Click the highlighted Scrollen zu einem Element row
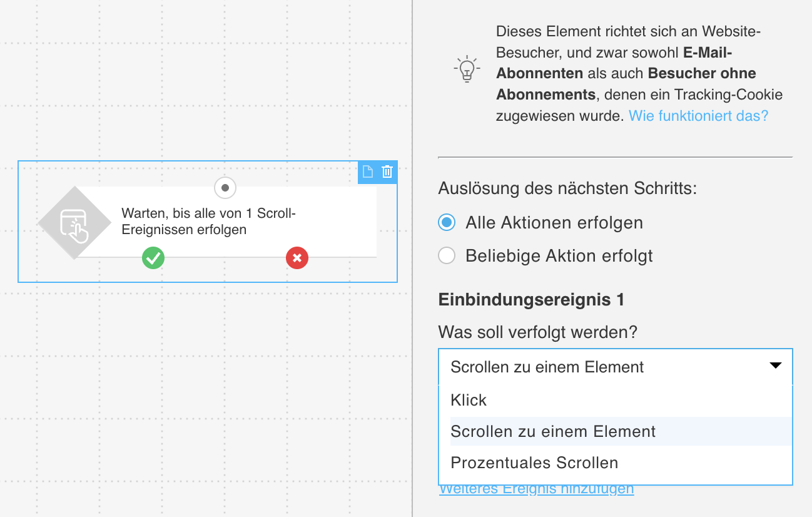This screenshot has width=812, height=517. [x=552, y=431]
